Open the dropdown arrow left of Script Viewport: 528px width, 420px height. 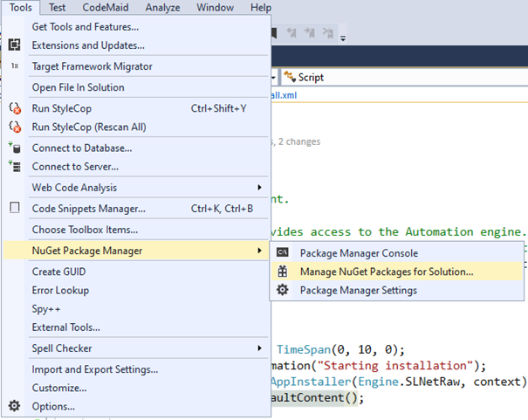pyautogui.click(x=273, y=78)
